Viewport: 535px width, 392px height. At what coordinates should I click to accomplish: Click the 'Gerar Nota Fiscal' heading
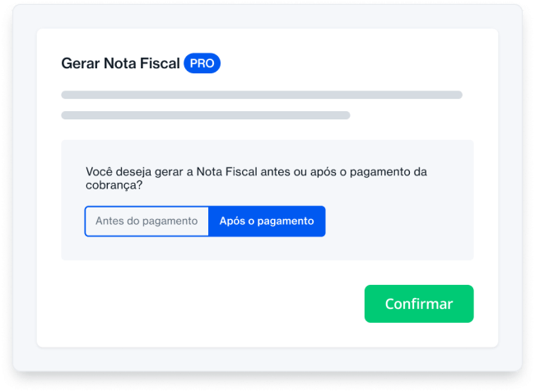click(x=120, y=63)
